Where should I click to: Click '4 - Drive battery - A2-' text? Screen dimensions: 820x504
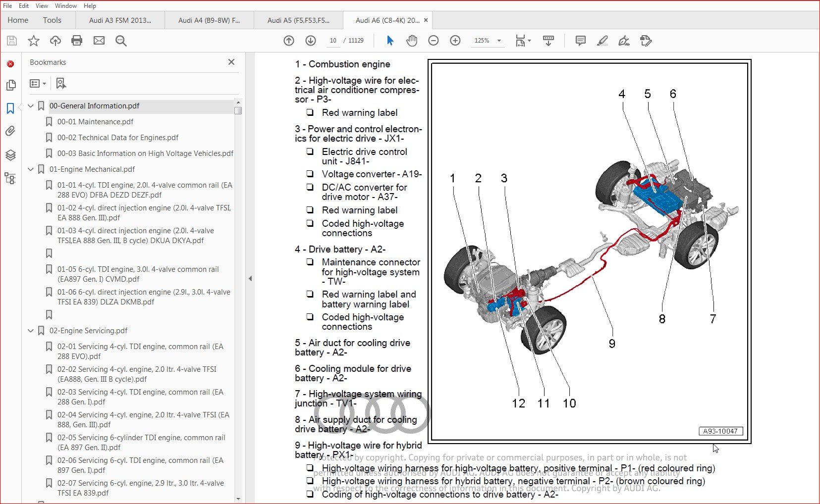click(x=340, y=250)
